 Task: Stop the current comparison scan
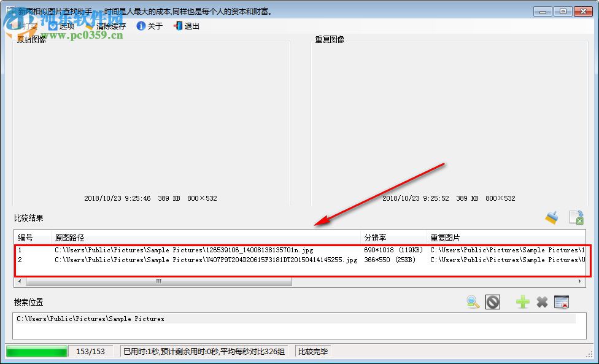click(x=493, y=302)
